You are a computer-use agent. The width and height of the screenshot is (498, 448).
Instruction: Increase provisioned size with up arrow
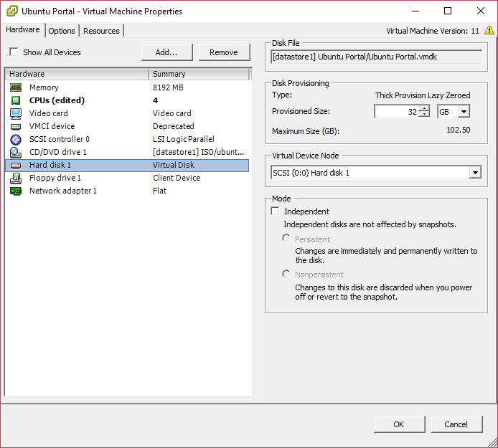tap(424, 108)
